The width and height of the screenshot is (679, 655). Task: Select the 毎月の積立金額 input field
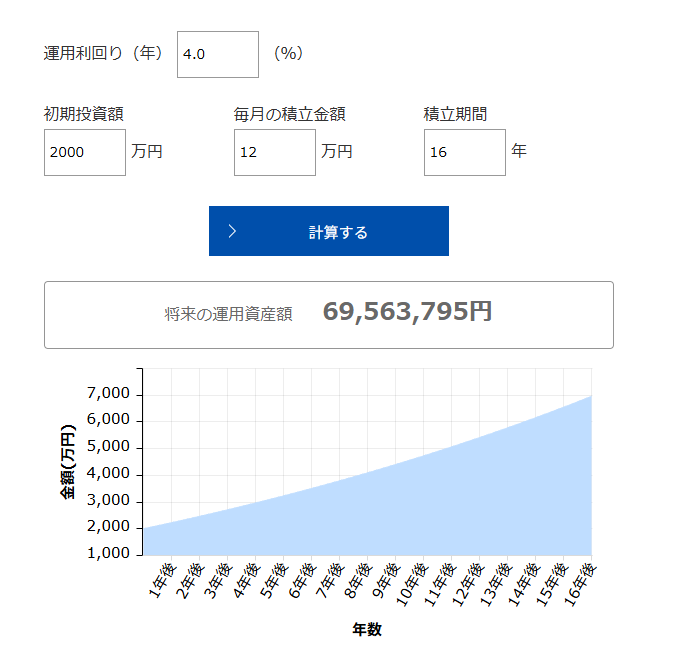(275, 152)
